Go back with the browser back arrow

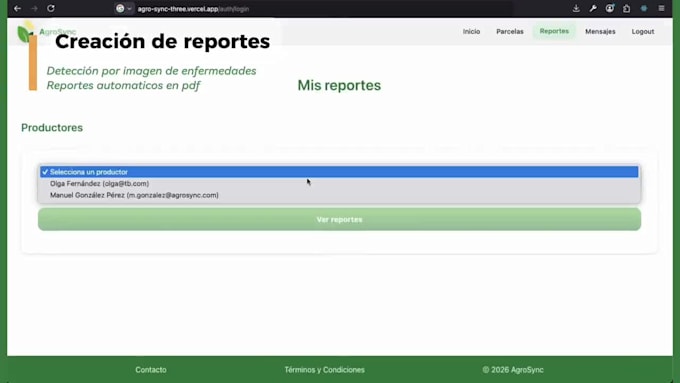click(x=17, y=8)
